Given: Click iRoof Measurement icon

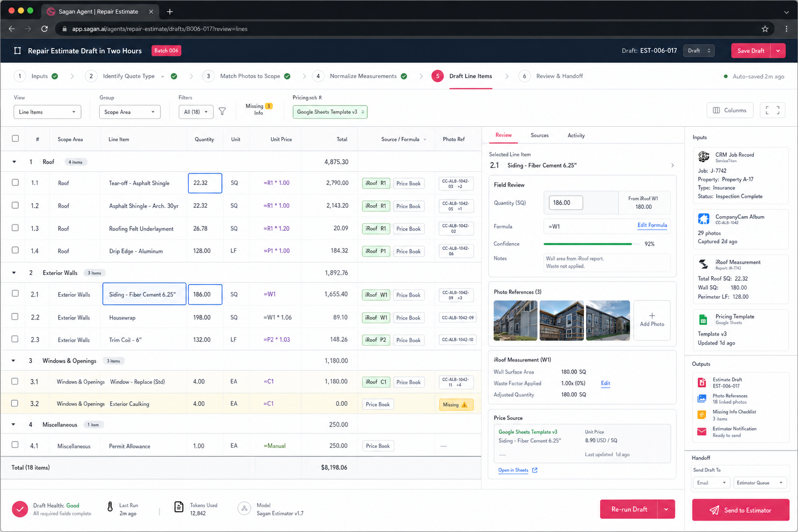Looking at the screenshot, I should pyautogui.click(x=703, y=264).
